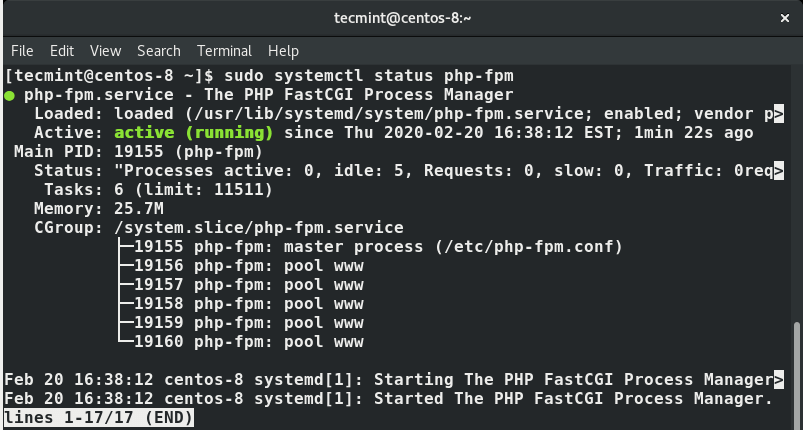Open the View menu
803x430 pixels.
105,50
